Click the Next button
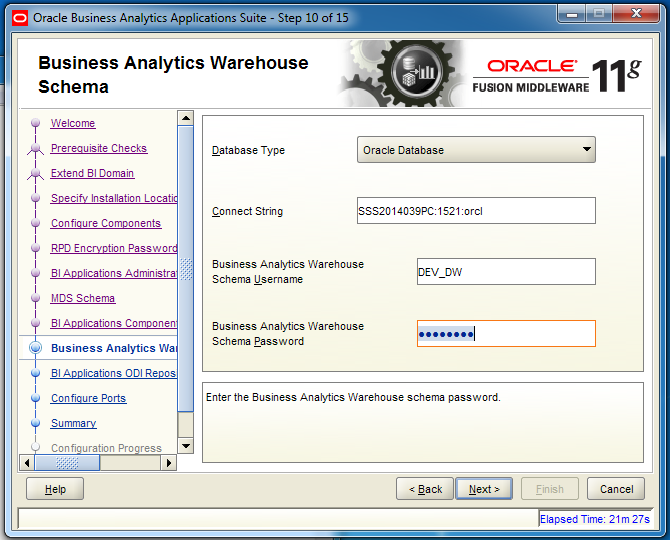670x540 pixels. [484, 489]
